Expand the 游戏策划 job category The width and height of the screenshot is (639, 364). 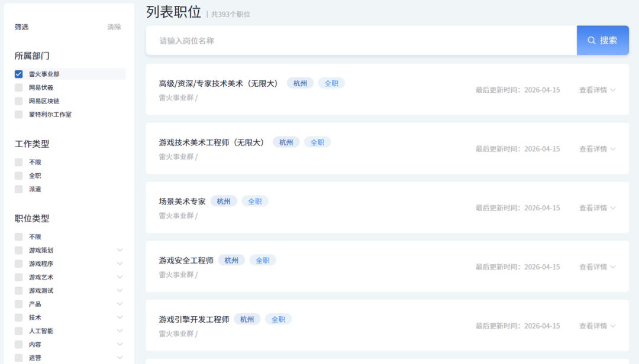tap(120, 249)
